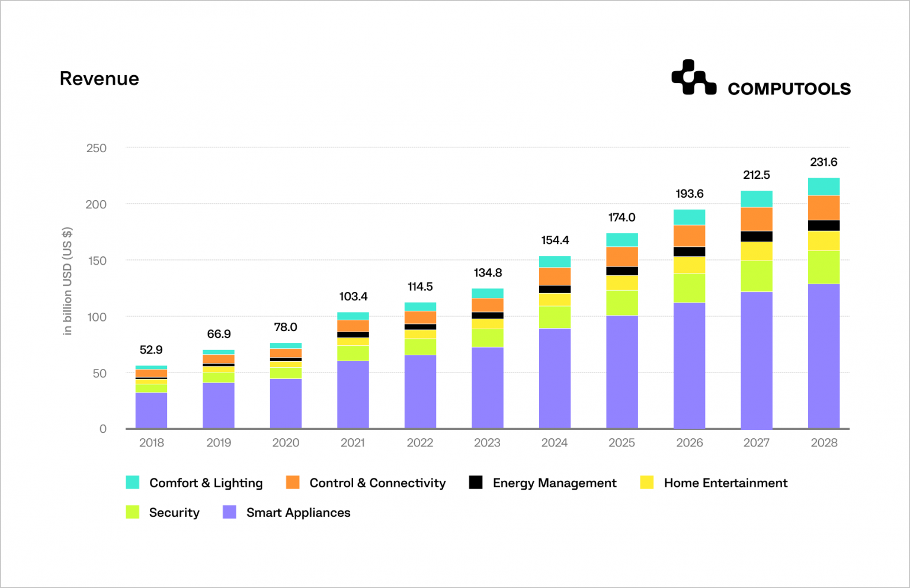Viewport: 910px width, 588px height.
Task: Click the 231.6 total value label
Action: [824, 162]
